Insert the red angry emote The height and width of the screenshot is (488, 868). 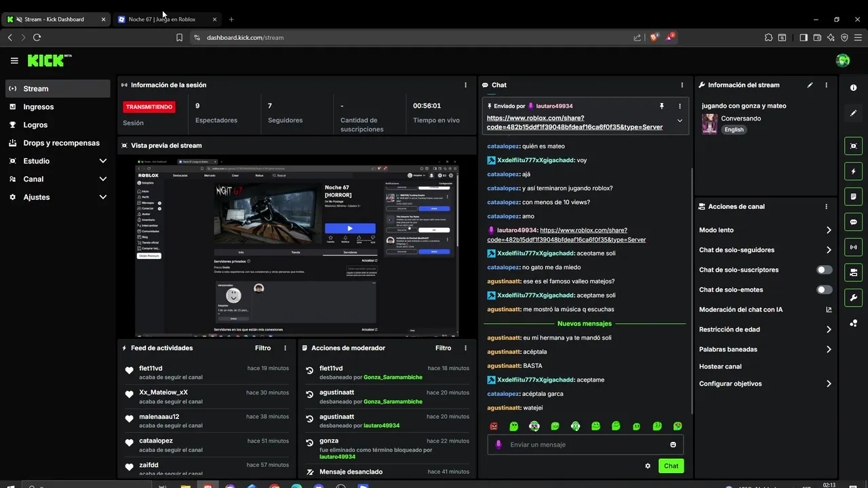pos(494,426)
